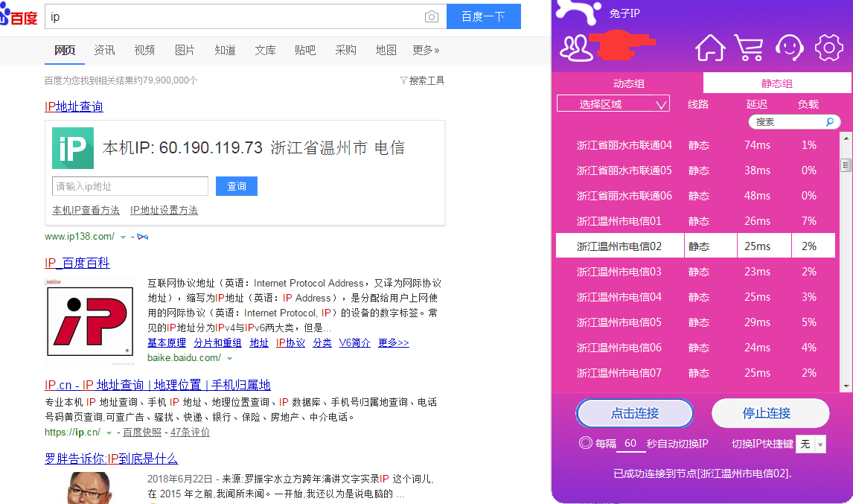Open the shopping cart icon
The image size is (853, 504).
[749, 48]
